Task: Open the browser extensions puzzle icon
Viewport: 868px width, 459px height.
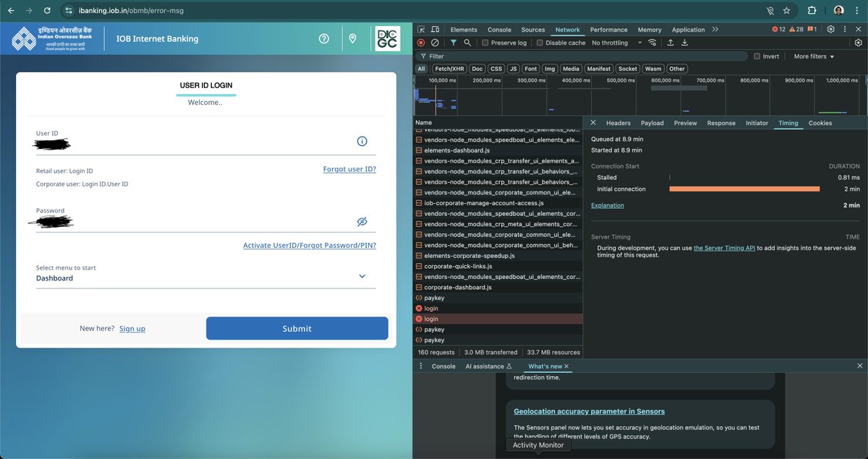Action: [x=812, y=11]
